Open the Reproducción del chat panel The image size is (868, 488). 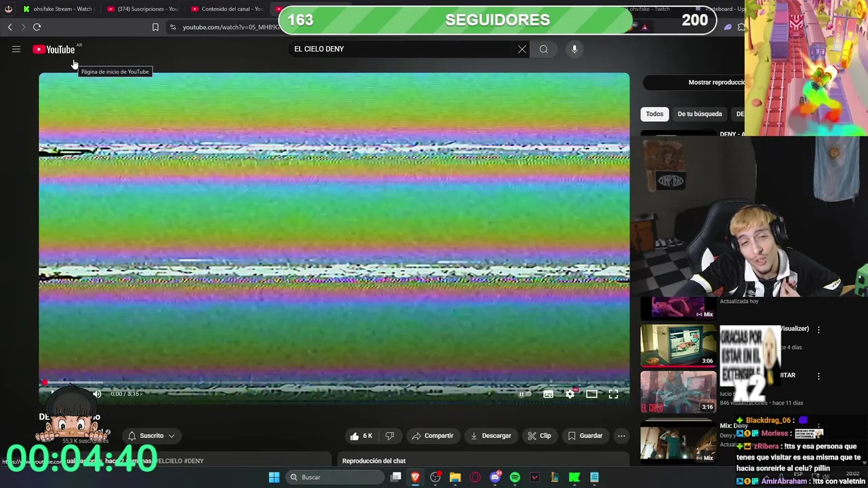pyautogui.click(x=484, y=461)
